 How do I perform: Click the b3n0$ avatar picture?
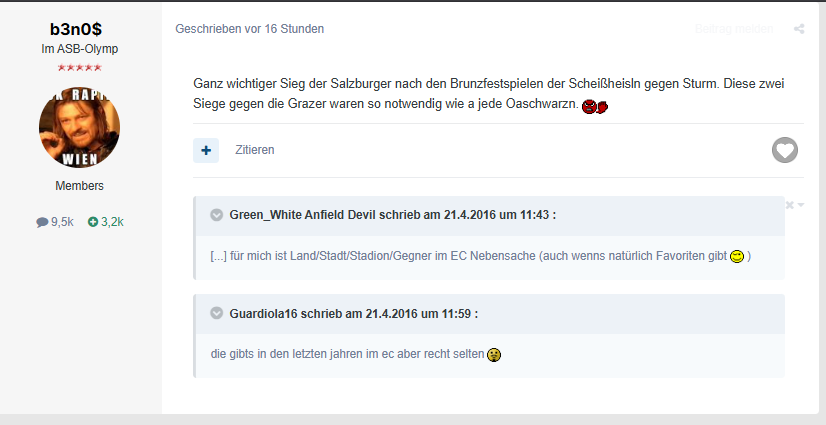point(80,127)
